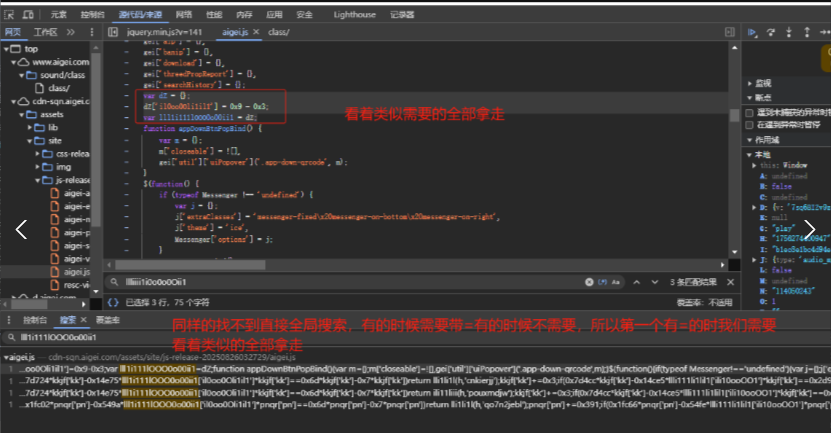Activate the inspect element picker icon
Viewport: 831px width, 433px height.
tap(9, 15)
